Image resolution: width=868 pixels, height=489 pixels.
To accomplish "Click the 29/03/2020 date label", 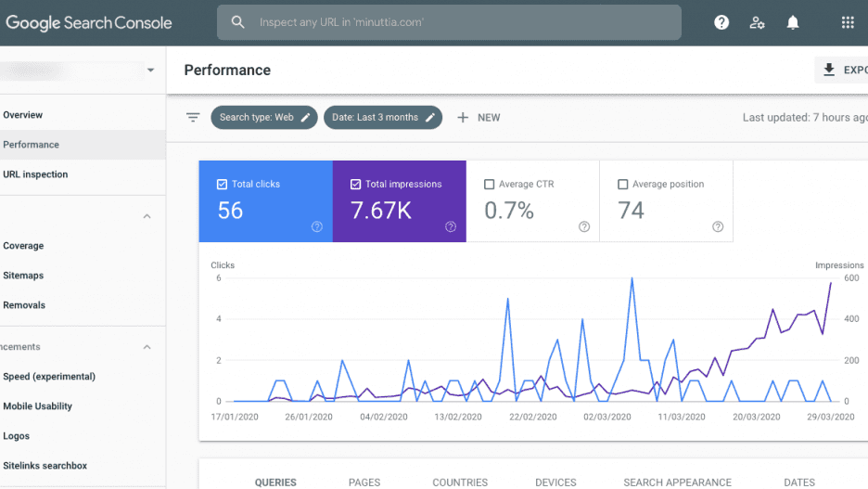I will tap(830, 417).
